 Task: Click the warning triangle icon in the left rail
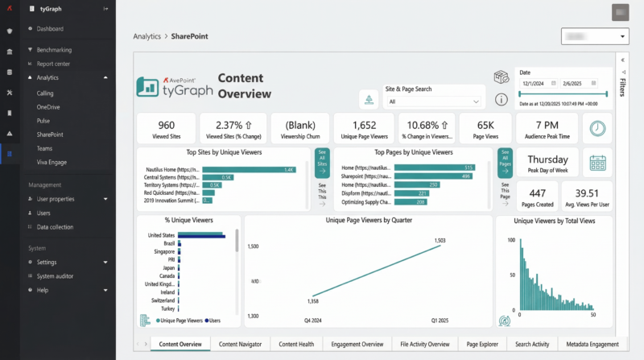pos(9,133)
